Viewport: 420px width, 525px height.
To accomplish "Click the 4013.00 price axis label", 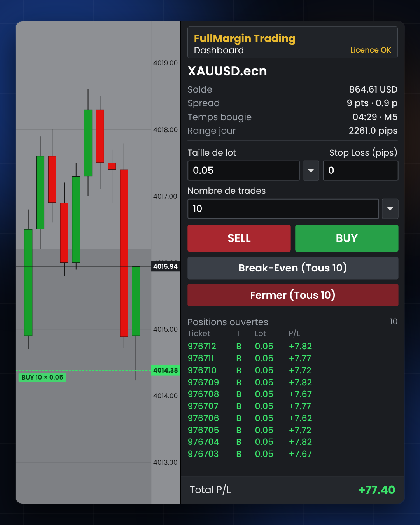I will click(x=165, y=462).
